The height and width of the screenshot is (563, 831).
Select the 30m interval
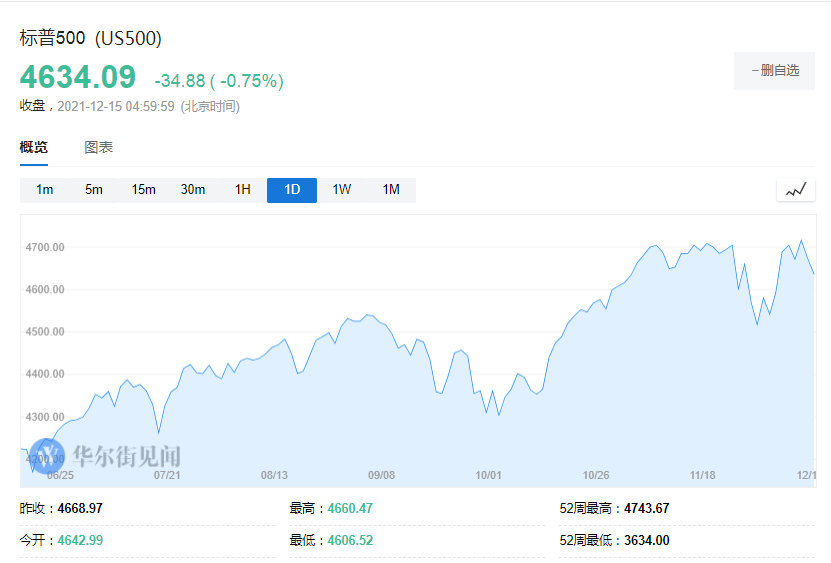coord(193,190)
